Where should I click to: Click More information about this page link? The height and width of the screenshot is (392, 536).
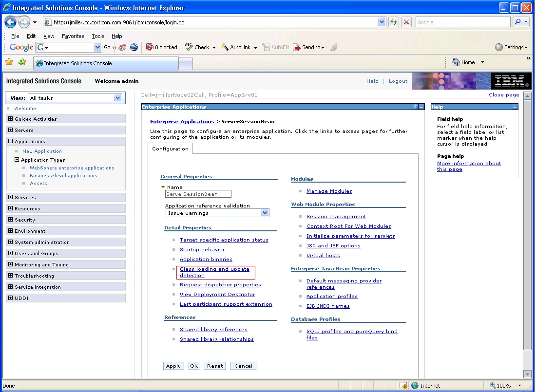pos(469,166)
